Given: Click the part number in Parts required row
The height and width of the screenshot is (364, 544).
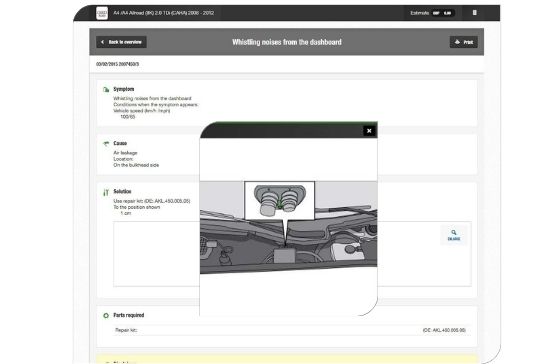Looking at the screenshot, I should [x=444, y=330].
